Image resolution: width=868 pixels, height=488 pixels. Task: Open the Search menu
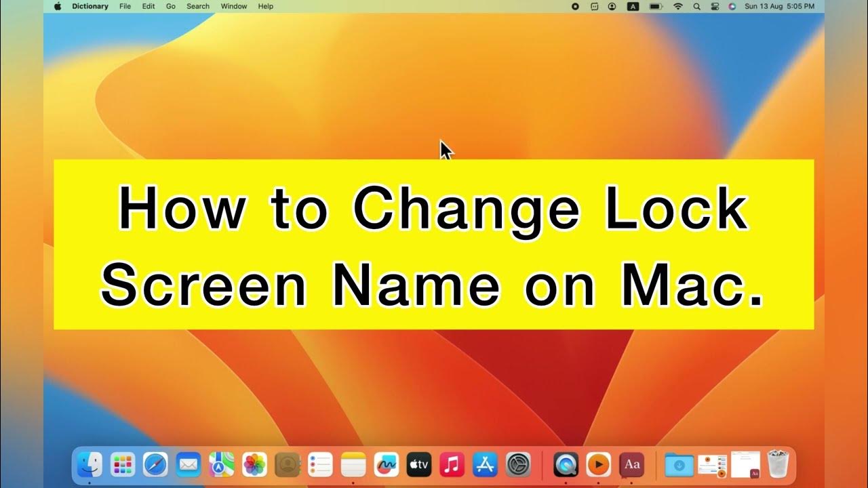(198, 6)
